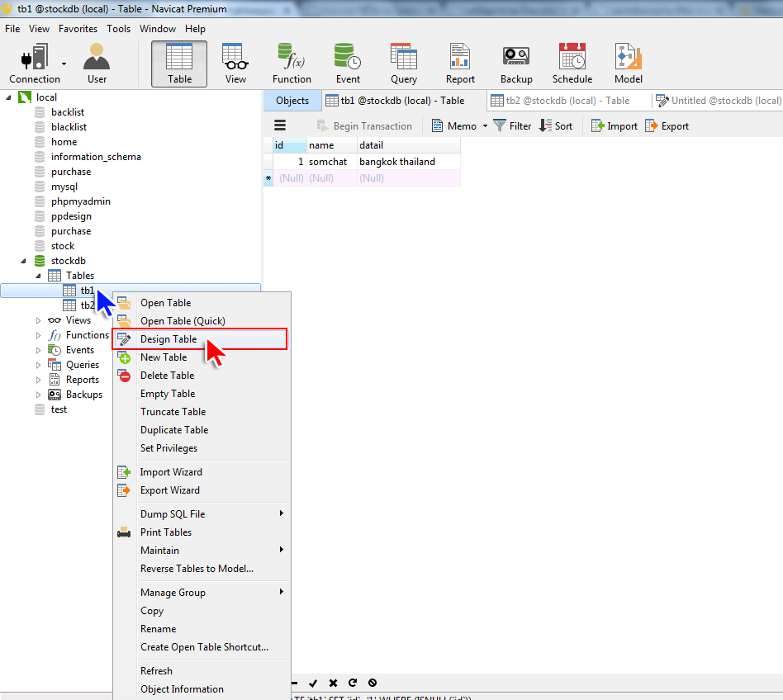Choose Open Table from context menu
The image size is (783, 700).
(x=202, y=303)
